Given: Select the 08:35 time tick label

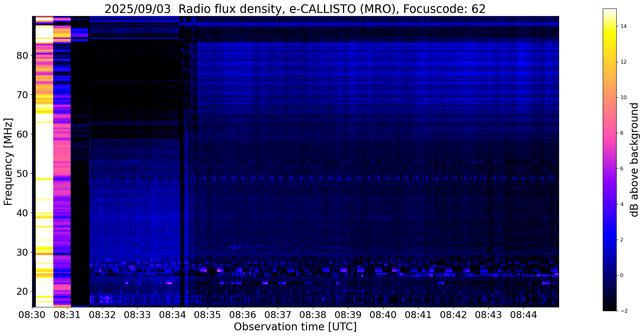Looking at the screenshot, I should coord(208,315).
